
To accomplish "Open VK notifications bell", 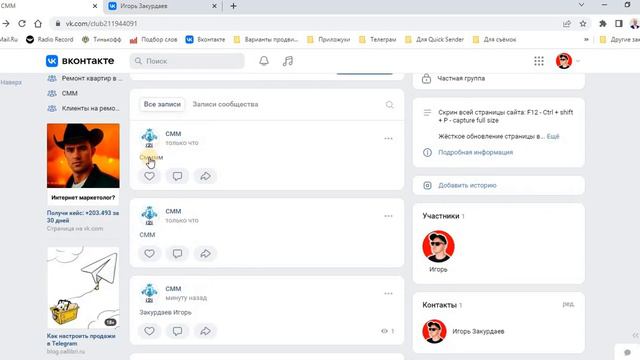I will click(x=264, y=61).
